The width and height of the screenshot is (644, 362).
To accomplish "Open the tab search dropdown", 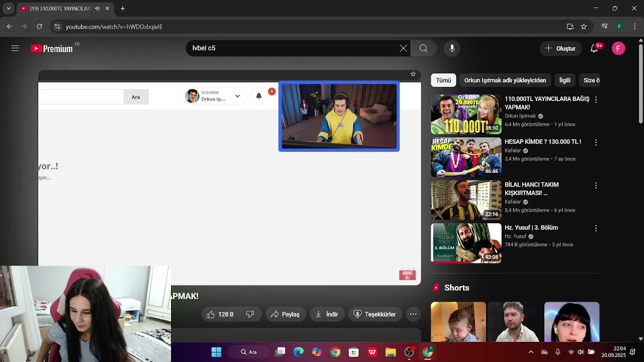I will pyautogui.click(x=9, y=9).
